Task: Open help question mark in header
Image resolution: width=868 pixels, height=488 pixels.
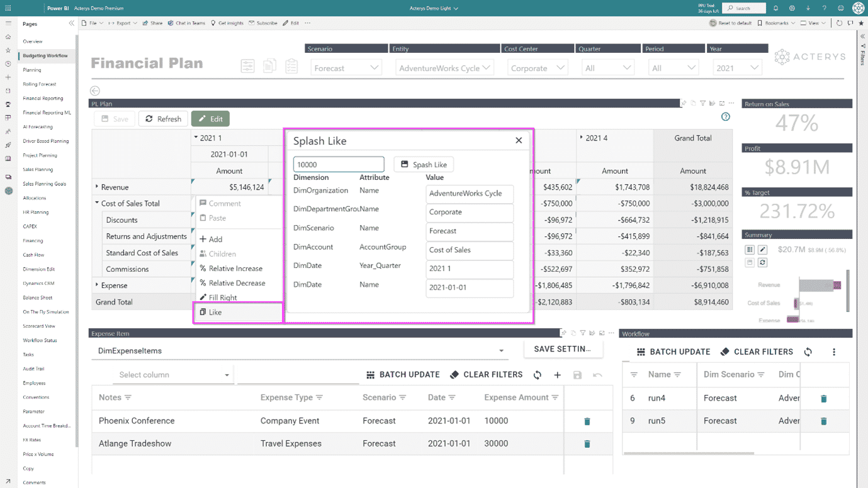Action: click(825, 8)
